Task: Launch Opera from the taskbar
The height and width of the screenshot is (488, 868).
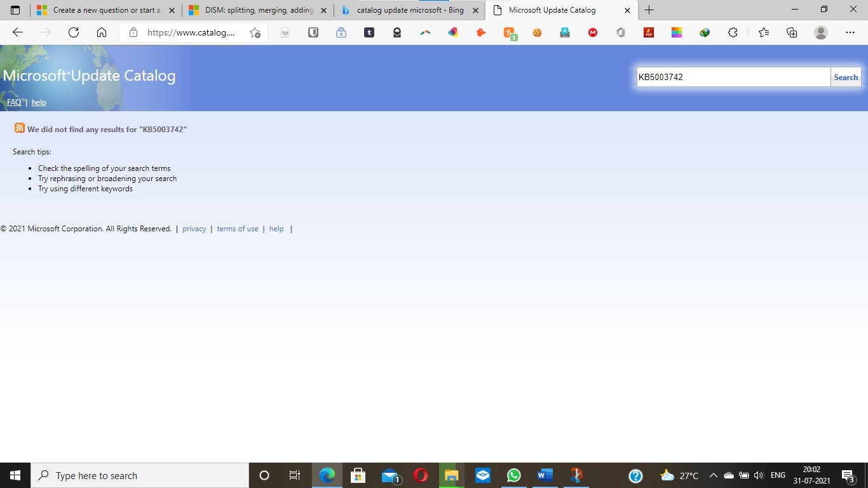Action: [420, 475]
